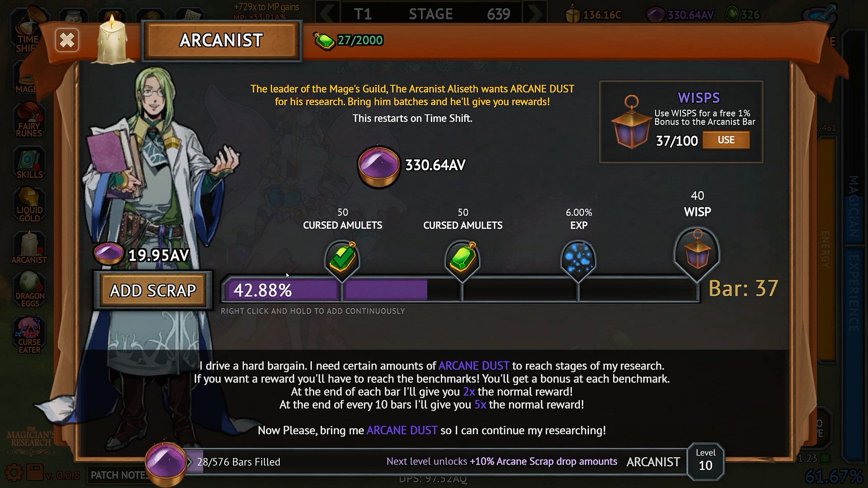This screenshot has width=868, height=488.
Task: Expand the Bars Filled level bar arrow
Action: click(189, 462)
